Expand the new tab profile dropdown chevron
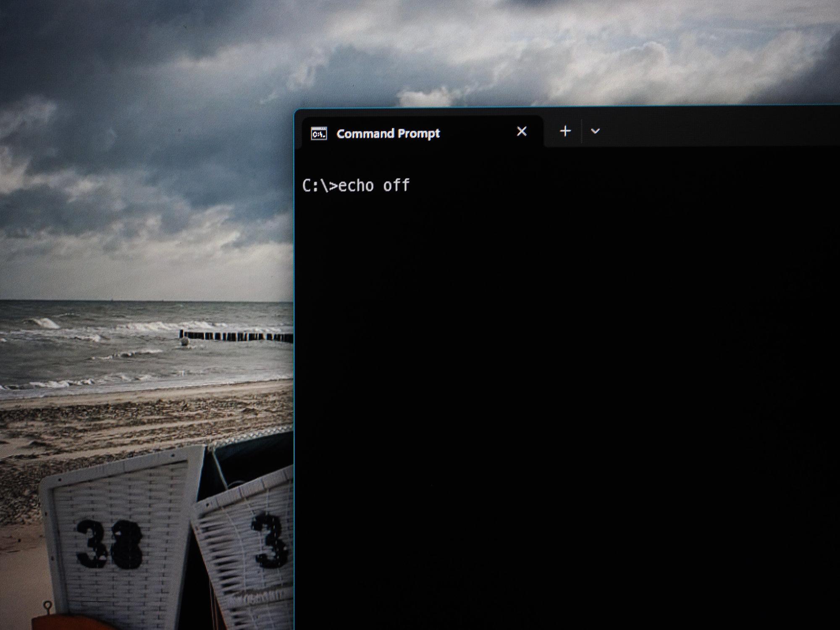Viewport: 840px width, 630px height. pos(595,131)
